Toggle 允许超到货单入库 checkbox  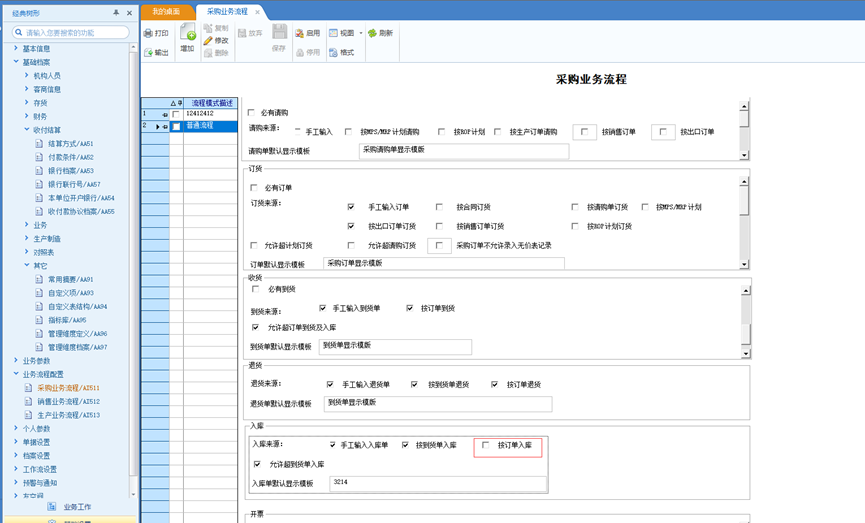pos(257,465)
